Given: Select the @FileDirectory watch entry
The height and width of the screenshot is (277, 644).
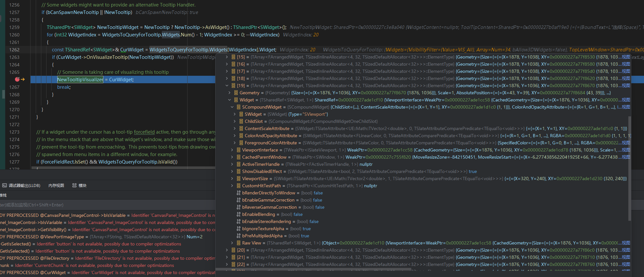Looking at the screenshot, I should coord(107,258).
